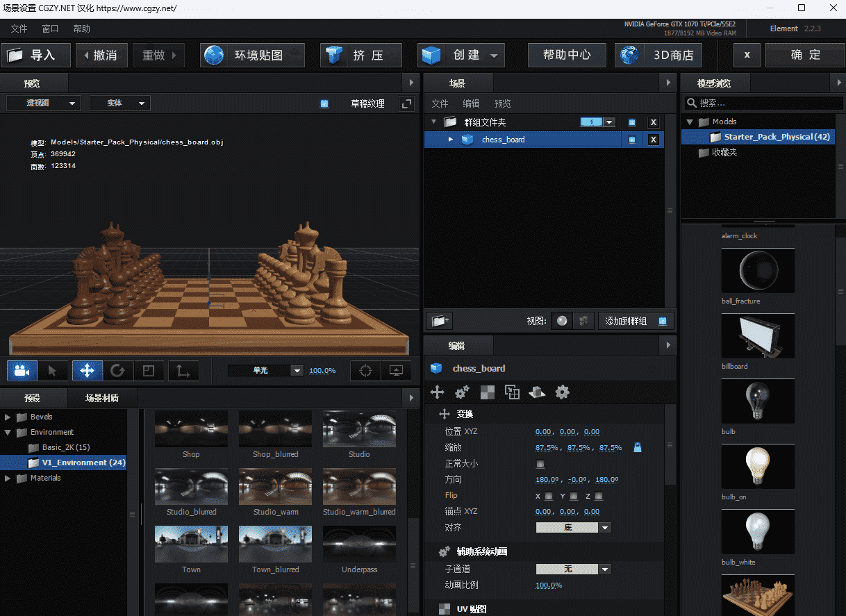Activate the rotate tool below the viewport
The height and width of the screenshot is (616, 846).
[118, 370]
